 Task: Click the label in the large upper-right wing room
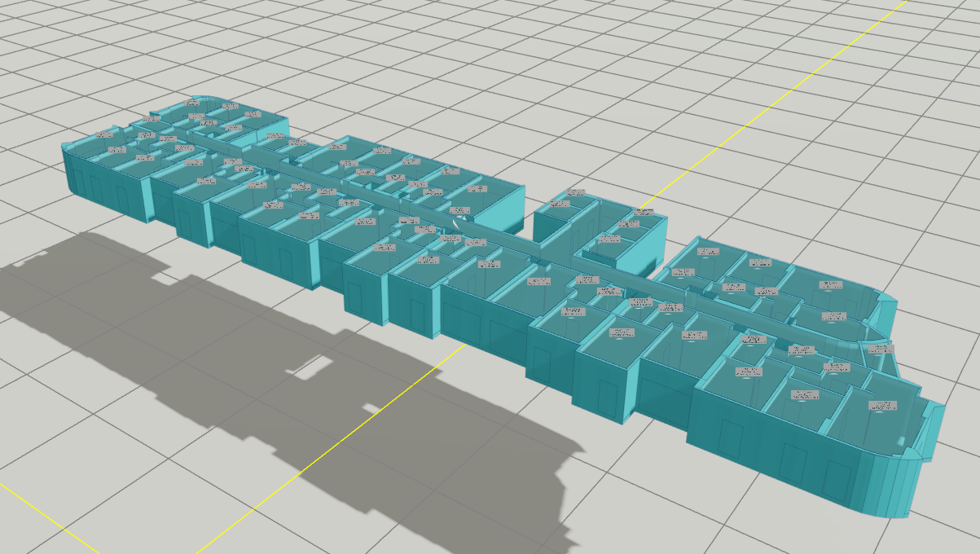[830, 284]
